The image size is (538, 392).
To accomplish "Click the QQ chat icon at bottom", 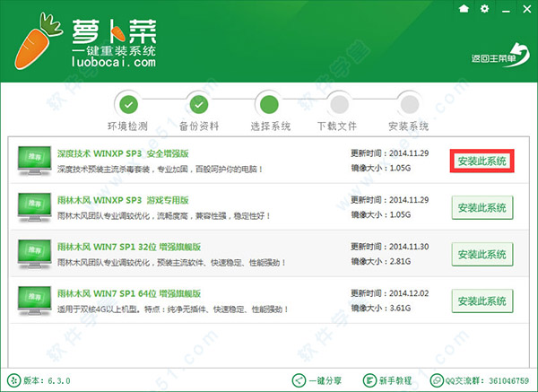I will [x=437, y=380].
